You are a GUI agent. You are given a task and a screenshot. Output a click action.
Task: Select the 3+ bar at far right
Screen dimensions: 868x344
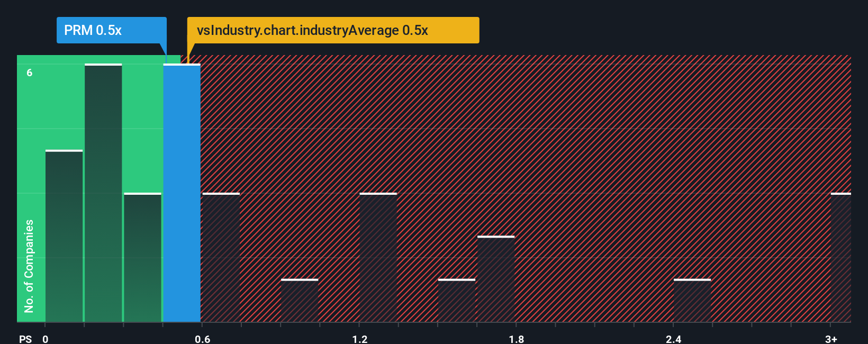[x=841, y=258]
